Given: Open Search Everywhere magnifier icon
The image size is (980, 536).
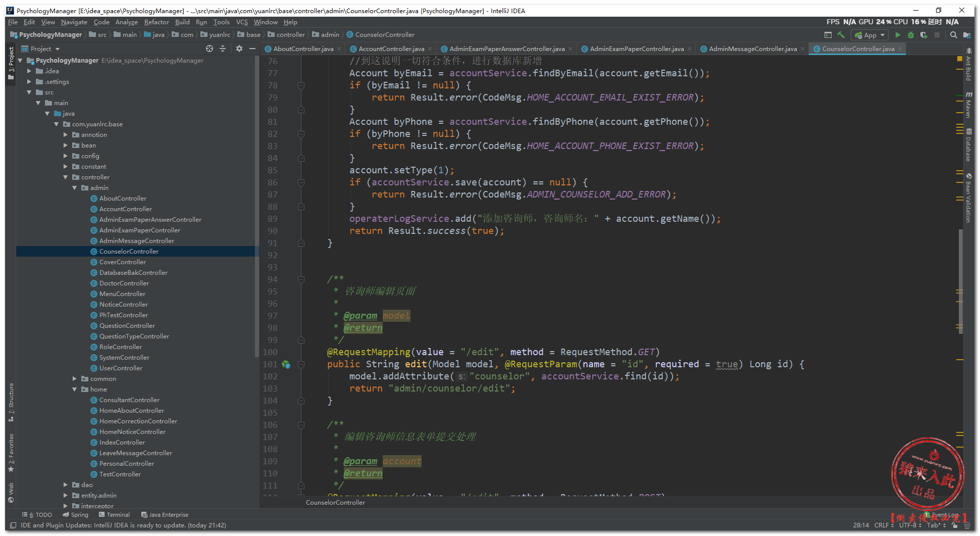Looking at the screenshot, I should pos(953,35).
